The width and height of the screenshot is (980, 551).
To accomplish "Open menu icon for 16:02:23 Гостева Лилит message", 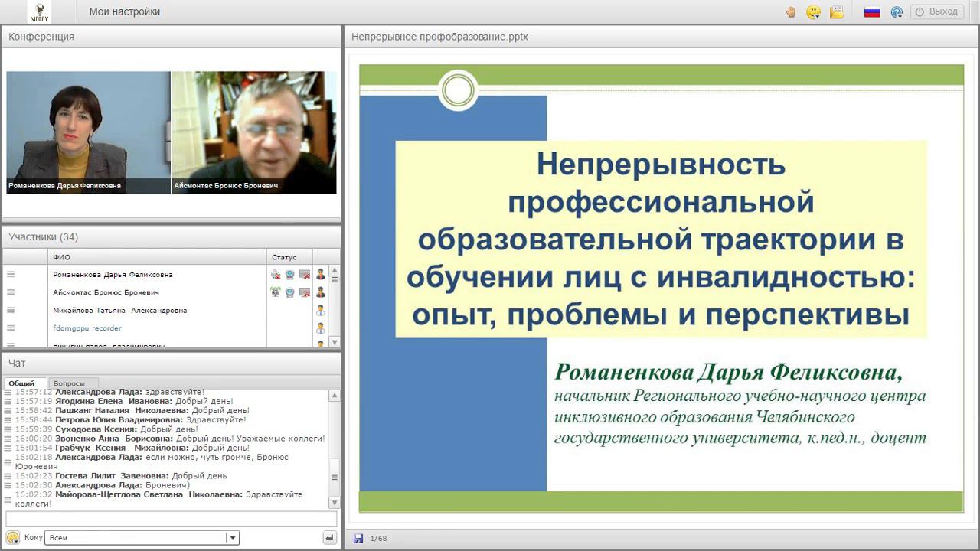I will click(x=8, y=475).
